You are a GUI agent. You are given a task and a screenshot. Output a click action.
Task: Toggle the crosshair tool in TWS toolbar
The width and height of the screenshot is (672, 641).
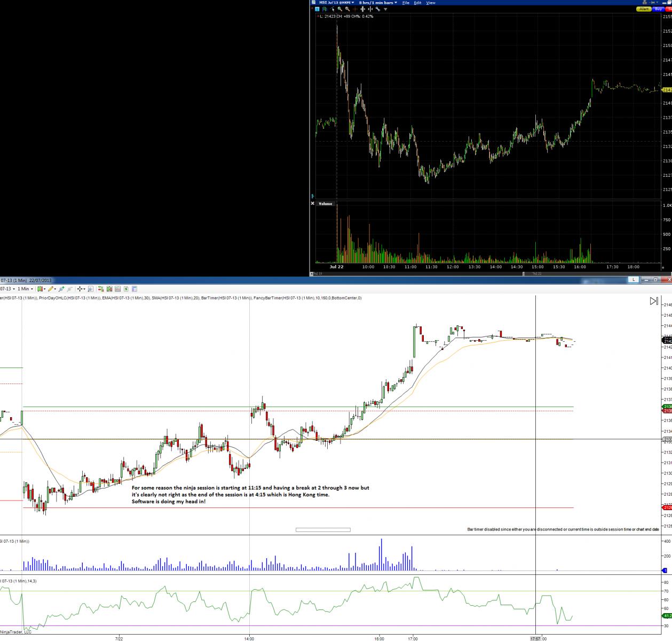coord(355,9)
